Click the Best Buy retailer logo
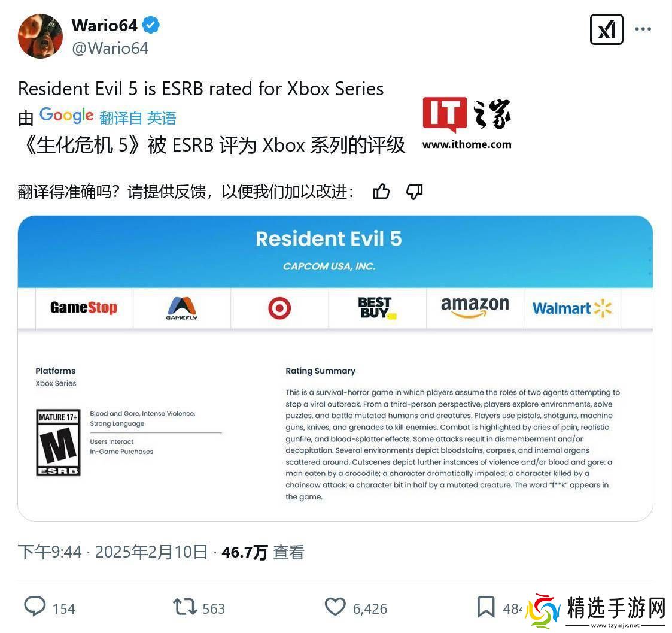This screenshot has height=633, width=672. point(377,308)
